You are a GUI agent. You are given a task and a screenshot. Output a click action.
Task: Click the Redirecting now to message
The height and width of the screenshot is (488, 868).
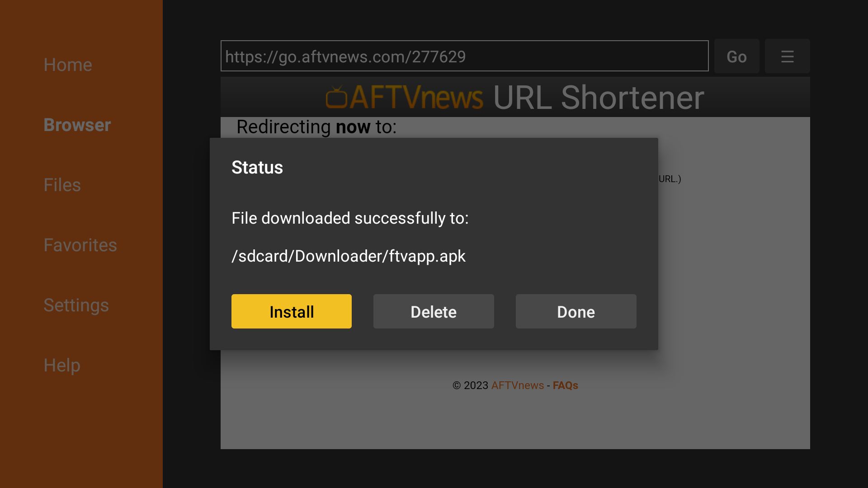coord(316,127)
